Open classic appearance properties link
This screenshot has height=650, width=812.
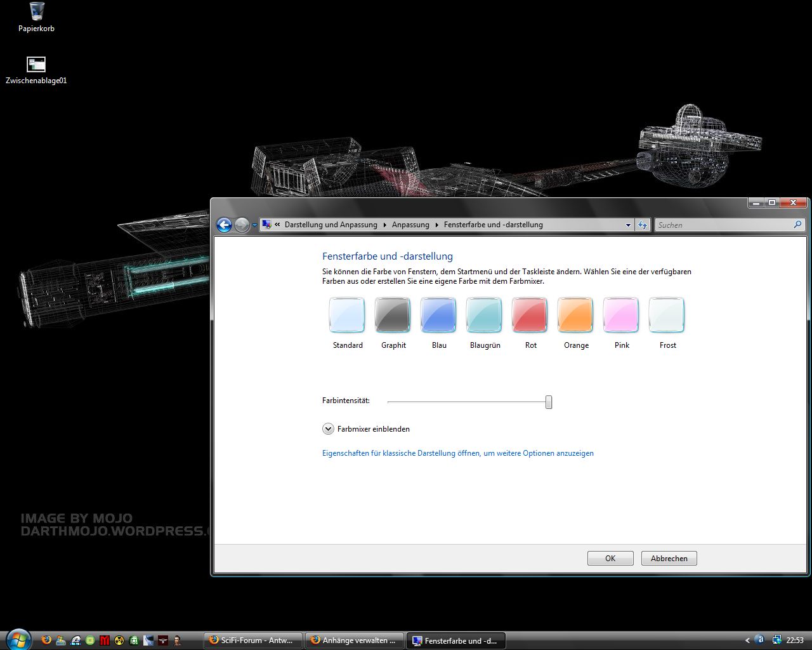(457, 453)
